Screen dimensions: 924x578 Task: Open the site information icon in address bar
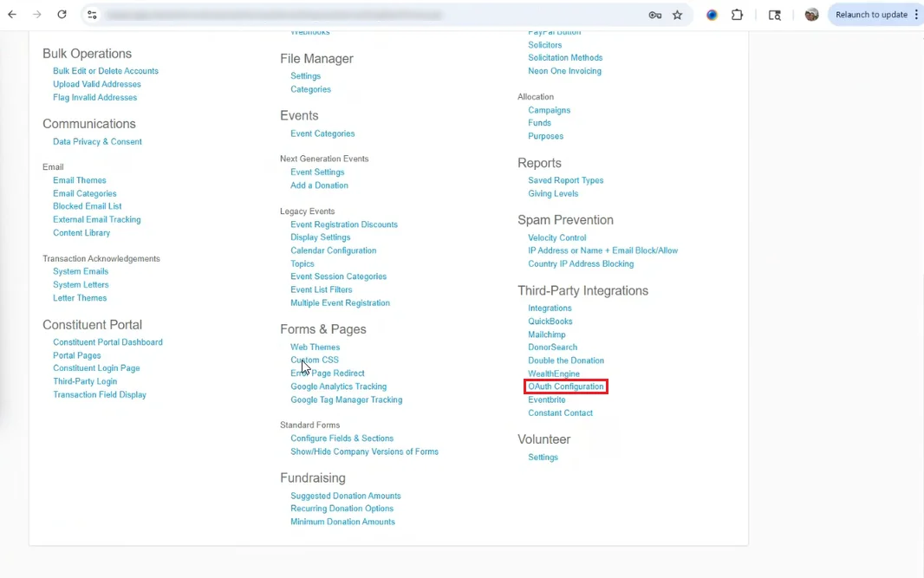tap(92, 15)
